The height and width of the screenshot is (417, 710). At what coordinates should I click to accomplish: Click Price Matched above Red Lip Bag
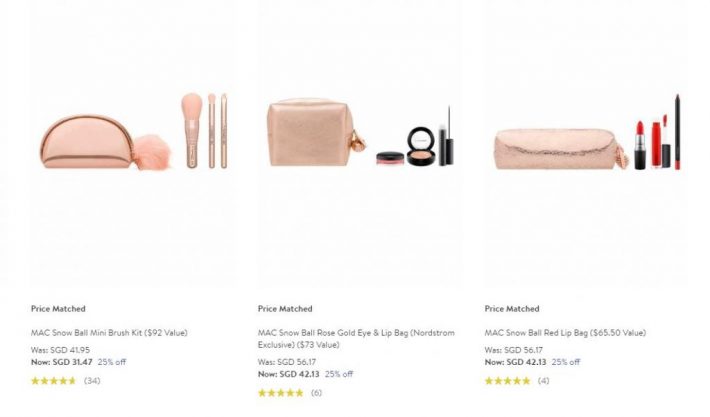(512, 309)
